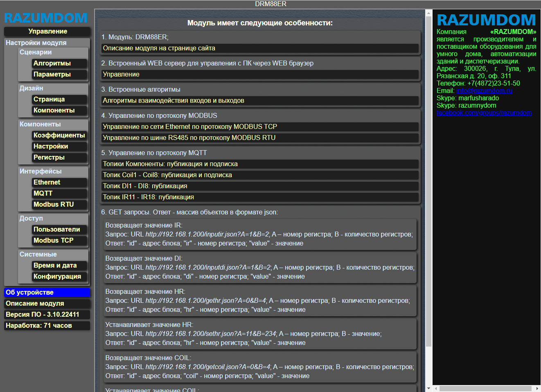Click the Сценарии group heading
This screenshot has width=541, height=392.
tap(36, 52)
